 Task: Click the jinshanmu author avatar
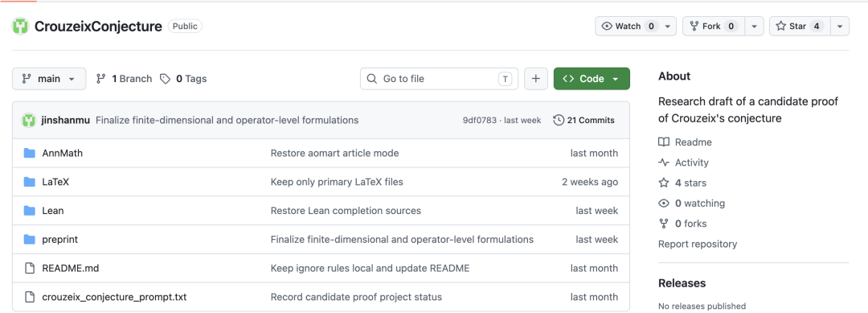[29, 120]
